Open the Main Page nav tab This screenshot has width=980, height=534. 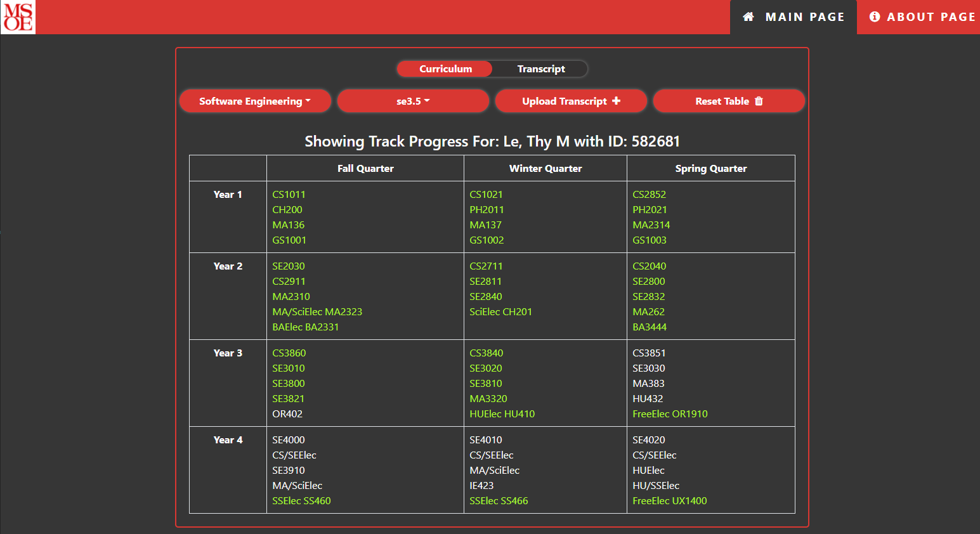point(794,17)
